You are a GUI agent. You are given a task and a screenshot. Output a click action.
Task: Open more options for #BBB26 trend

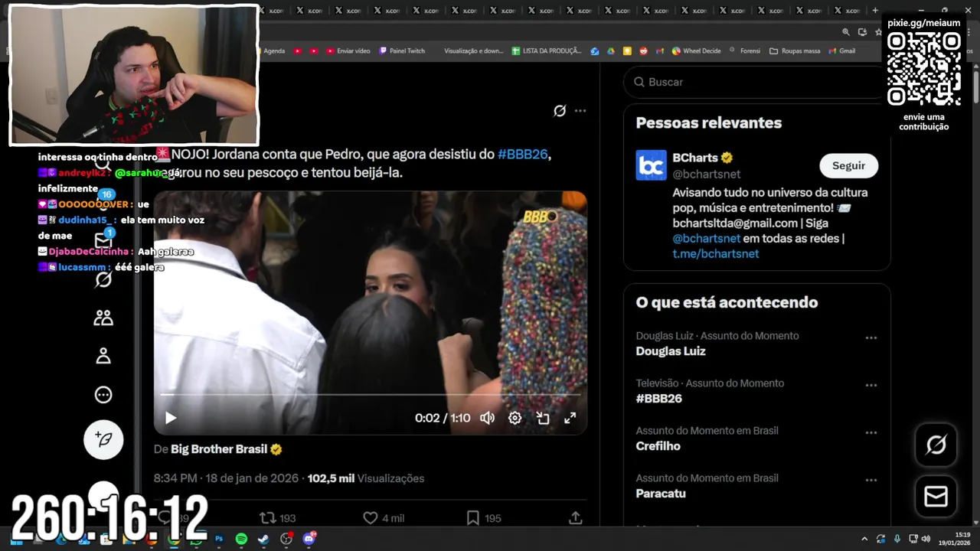[x=871, y=385]
